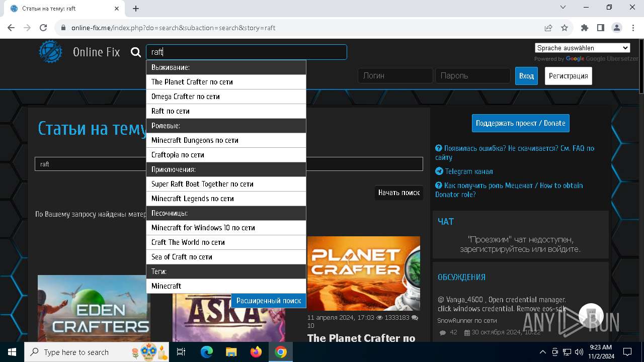Open the notifications center icon
This screenshot has height=362, width=644.
[x=627, y=352]
